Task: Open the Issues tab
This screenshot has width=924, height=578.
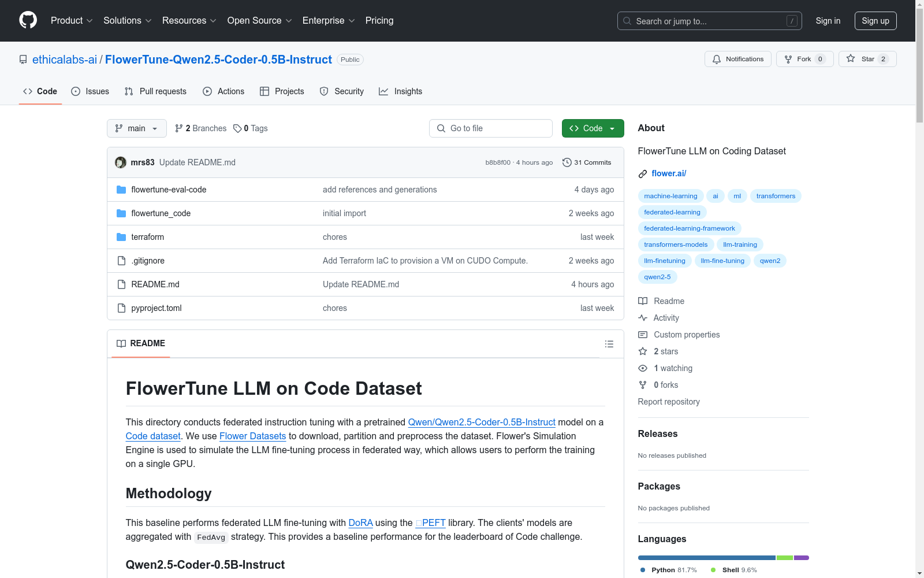Action: tap(90, 91)
